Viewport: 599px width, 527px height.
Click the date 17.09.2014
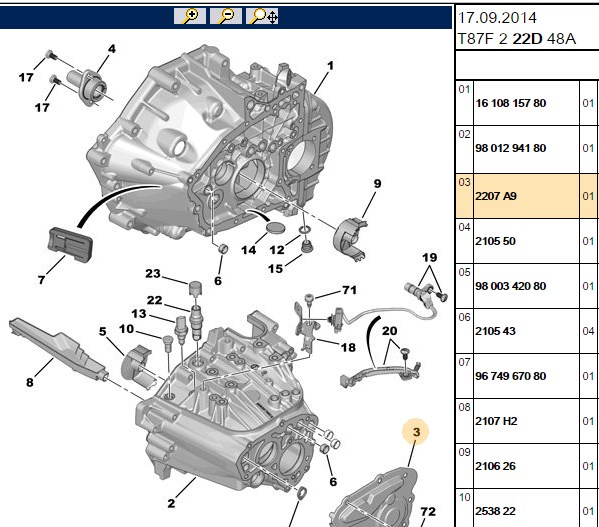pyautogui.click(x=497, y=18)
